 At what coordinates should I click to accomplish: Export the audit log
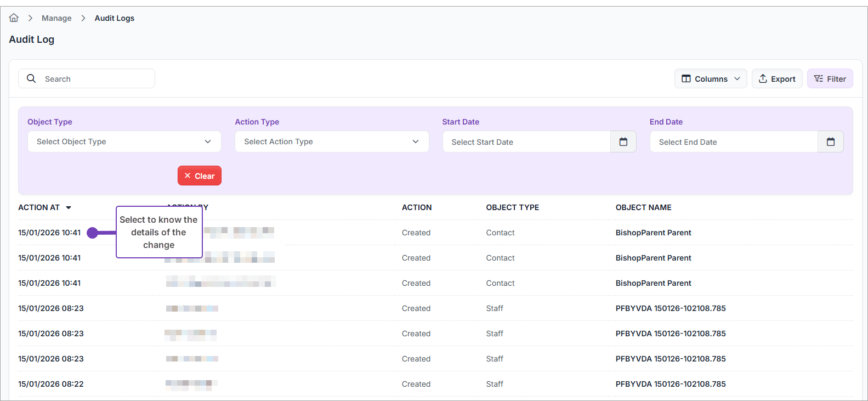776,79
